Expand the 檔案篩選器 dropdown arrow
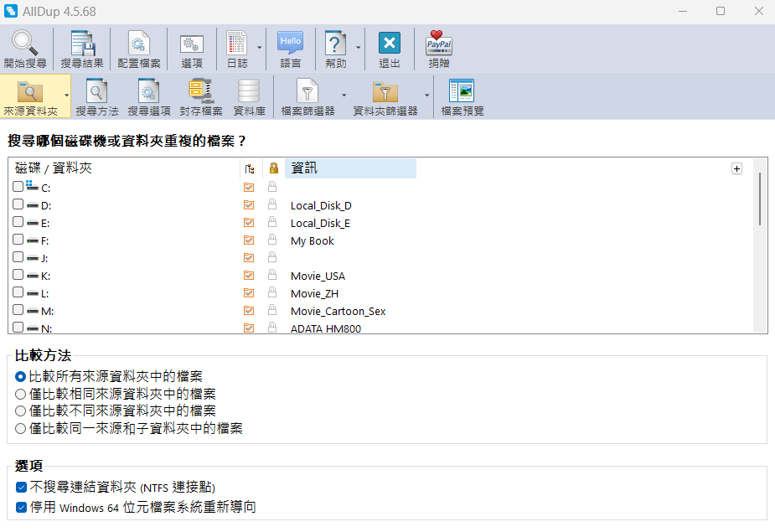 (x=344, y=96)
